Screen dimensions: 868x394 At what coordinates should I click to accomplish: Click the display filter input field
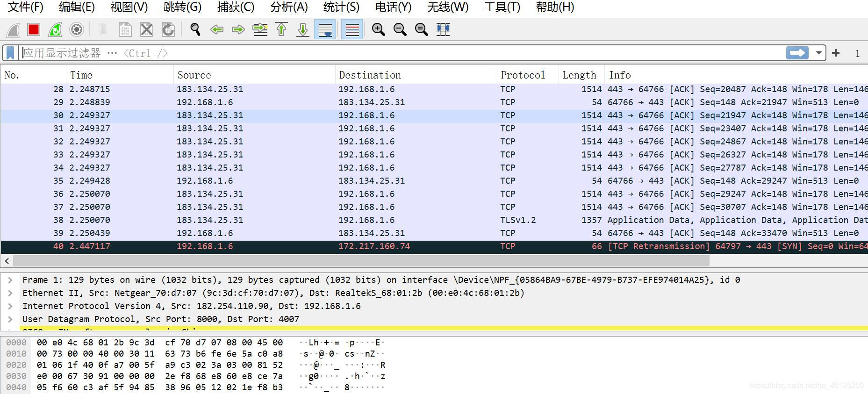tap(402, 53)
